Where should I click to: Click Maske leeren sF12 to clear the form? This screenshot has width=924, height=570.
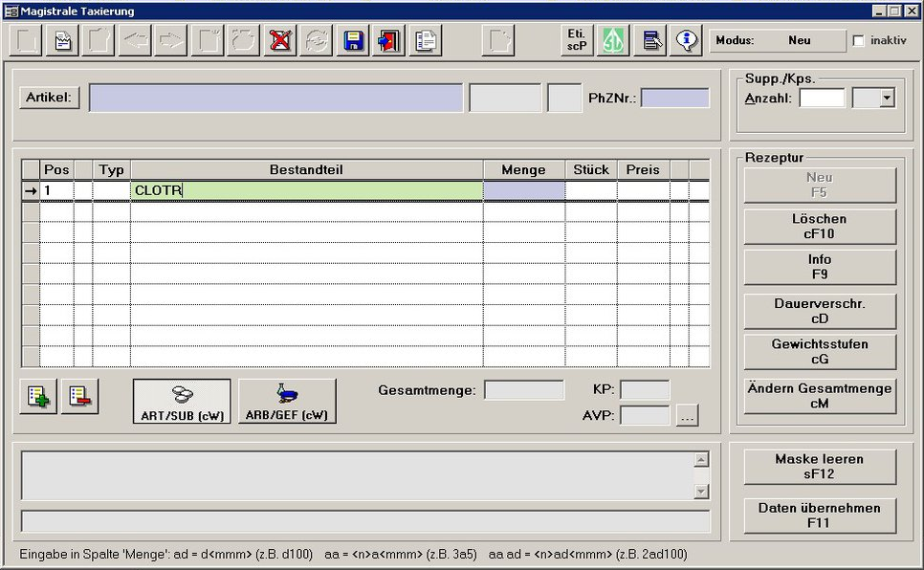819,467
